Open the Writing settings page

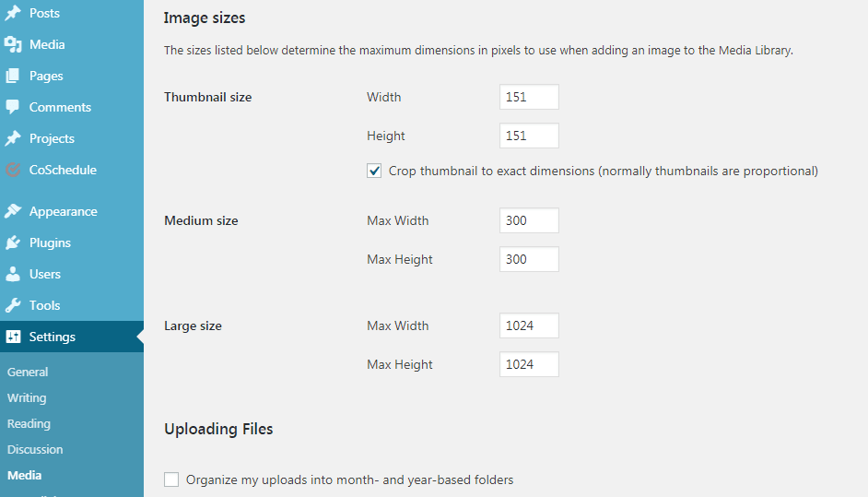pyautogui.click(x=27, y=397)
